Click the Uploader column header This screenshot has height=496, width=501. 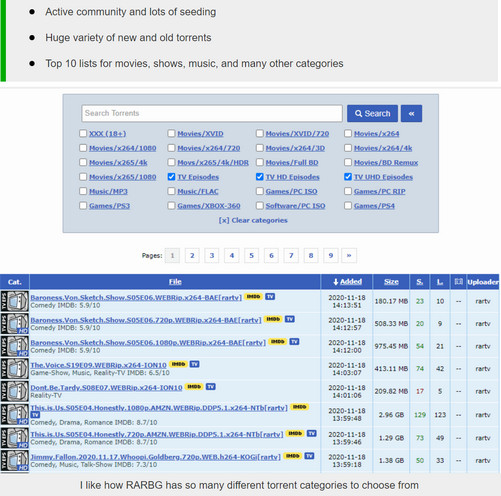click(x=483, y=282)
